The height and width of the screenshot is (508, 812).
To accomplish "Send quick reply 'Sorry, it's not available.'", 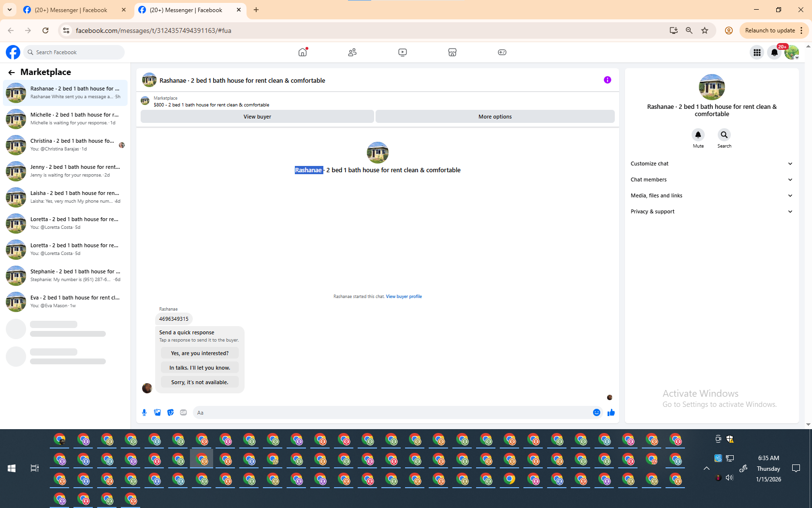I will 200,382.
